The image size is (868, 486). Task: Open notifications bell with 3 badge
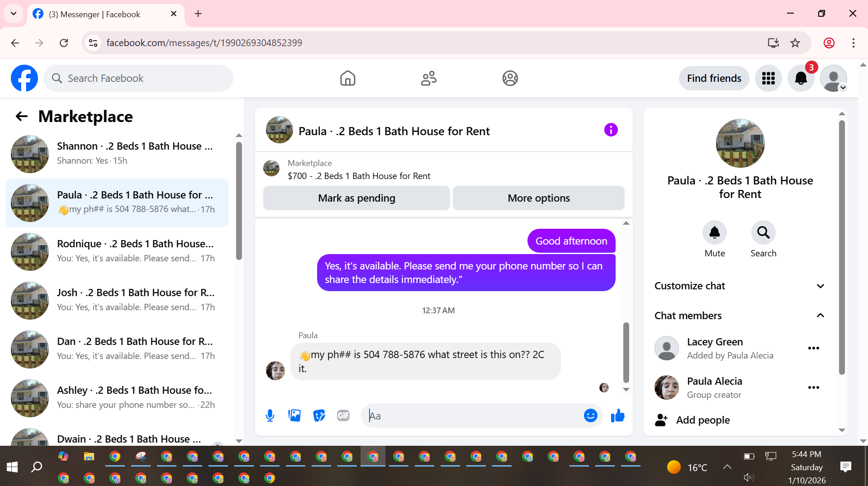coord(801,78)
